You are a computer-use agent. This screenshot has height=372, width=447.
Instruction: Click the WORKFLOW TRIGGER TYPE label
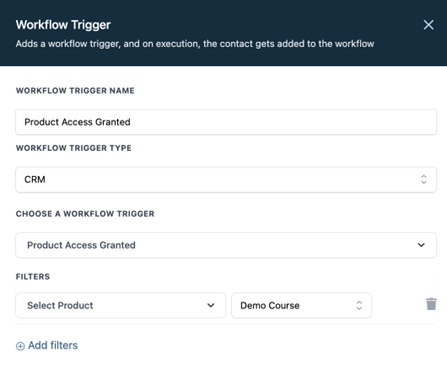coord(74,148)
